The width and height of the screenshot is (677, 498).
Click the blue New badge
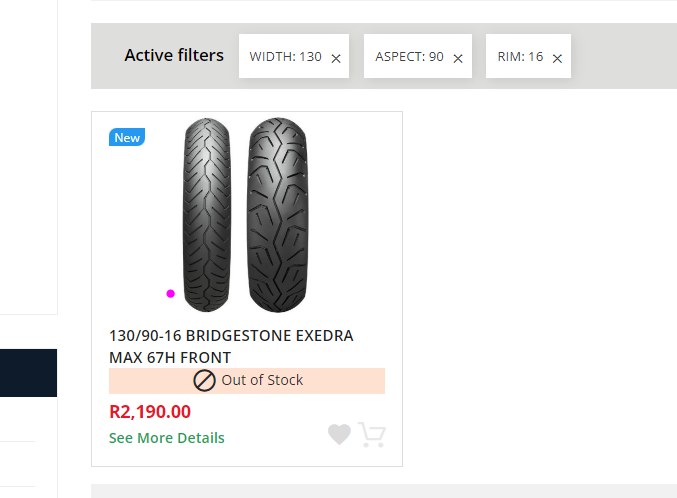127,138
